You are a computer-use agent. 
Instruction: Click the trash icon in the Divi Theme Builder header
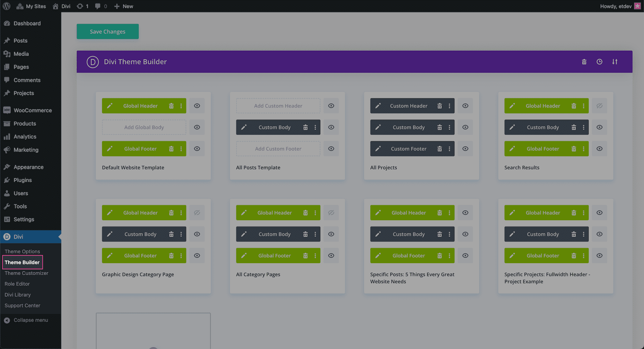pos(584,62)
